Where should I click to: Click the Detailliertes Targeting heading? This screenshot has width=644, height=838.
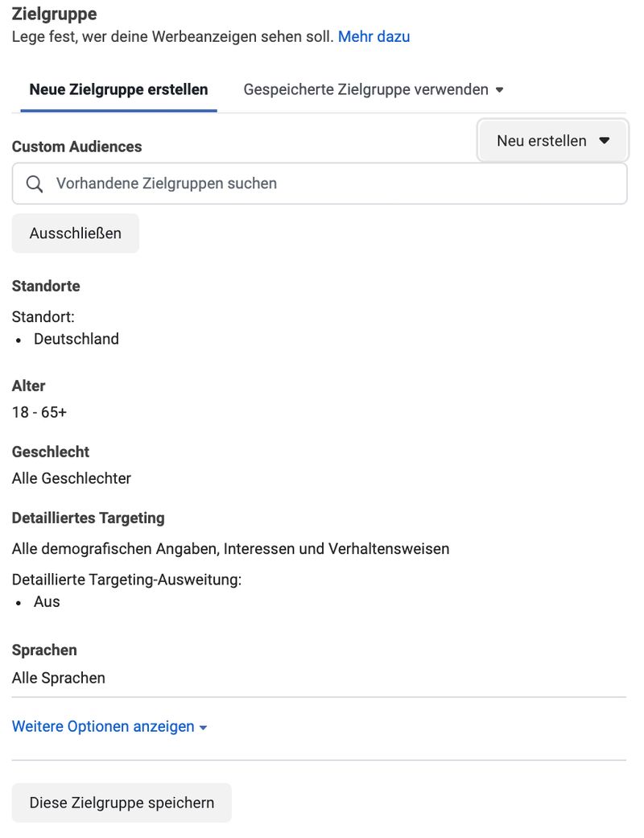coord(89,518)
